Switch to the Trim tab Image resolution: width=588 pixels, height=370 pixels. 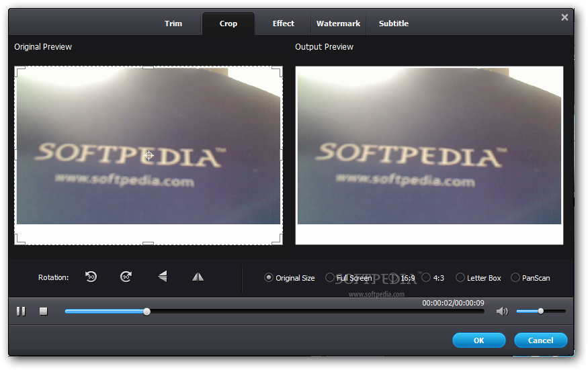click(173, 24)
